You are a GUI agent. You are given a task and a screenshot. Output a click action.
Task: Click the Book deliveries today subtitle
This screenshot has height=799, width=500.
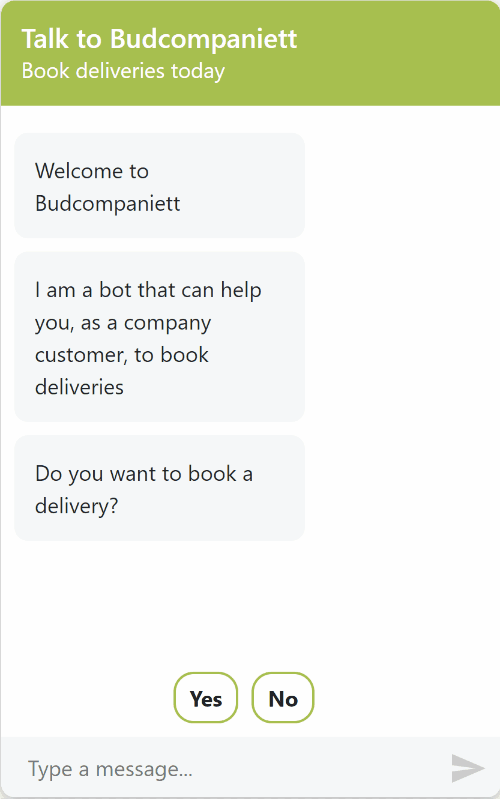click(123, 71)
